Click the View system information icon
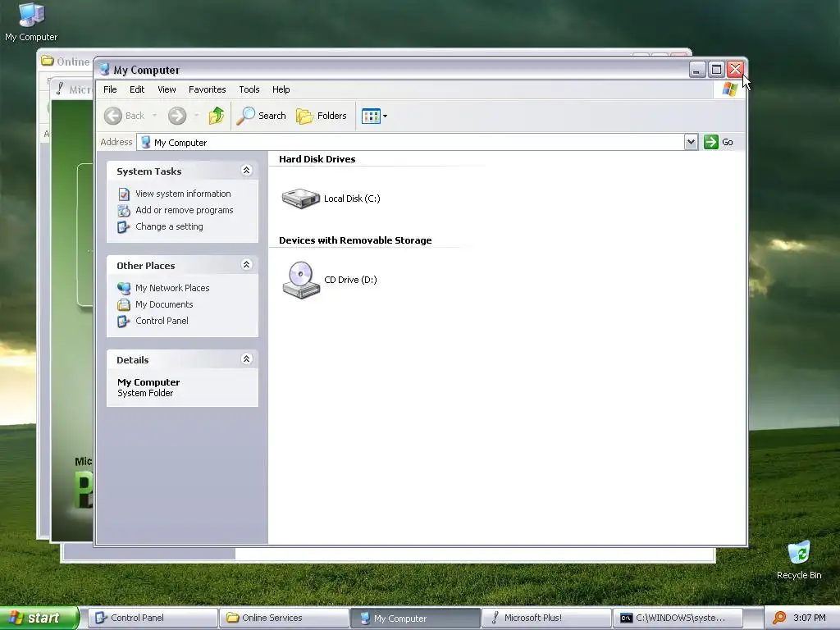This screenshot has height=630, width=840. tap(124, 194)
